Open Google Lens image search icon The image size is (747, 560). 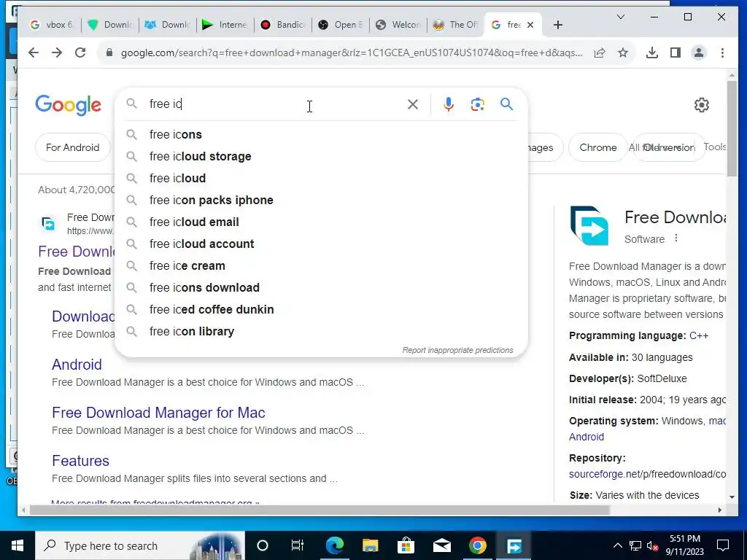click(477, 104)
